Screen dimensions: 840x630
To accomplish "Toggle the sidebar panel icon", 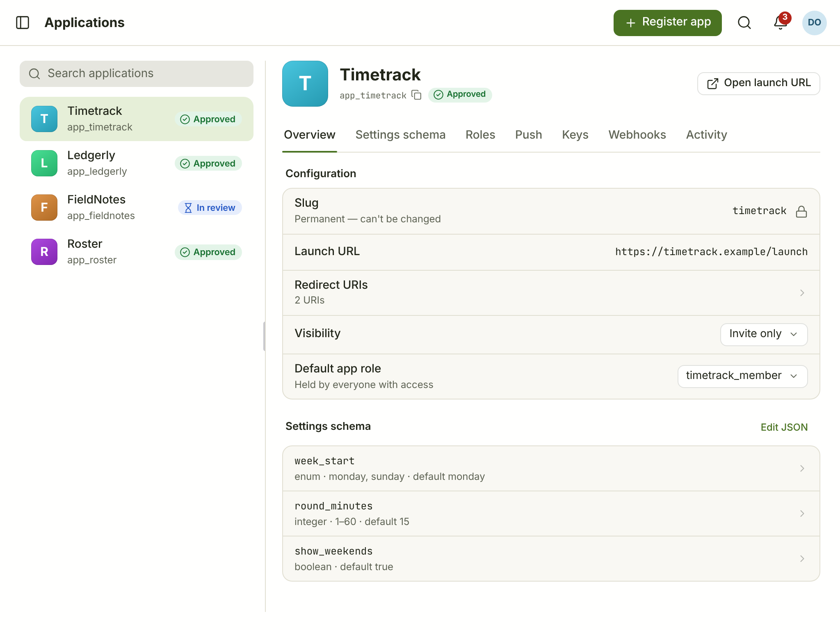I will tap(23, 23).
